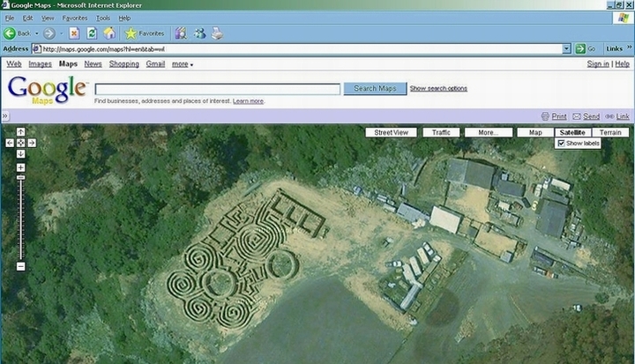Click the zoom level slider handle
Image resolution: width=635 pixels, height=364 pixels.
21,178
